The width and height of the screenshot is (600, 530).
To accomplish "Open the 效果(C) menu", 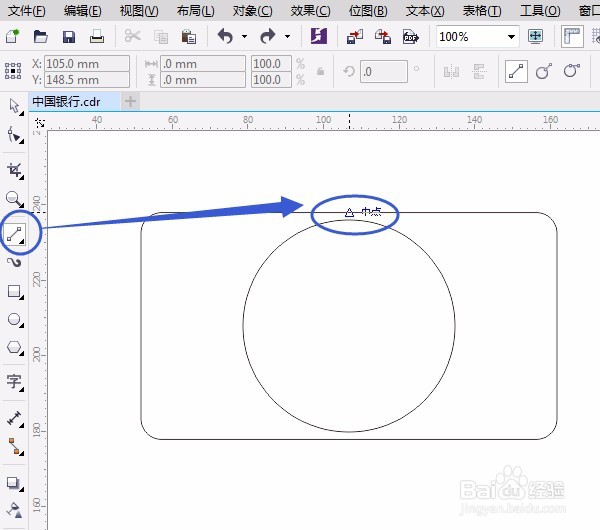I will (310, 11).
